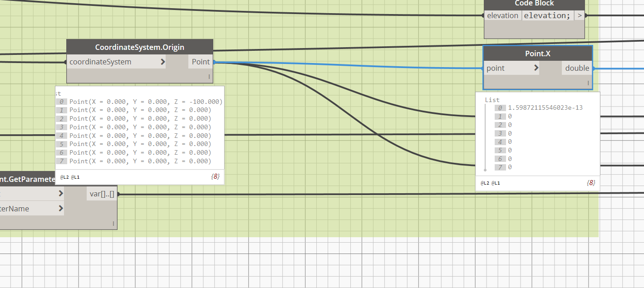Click the point input port on Point.X
This screenshot has width=644, height=288.
[511, 68]
